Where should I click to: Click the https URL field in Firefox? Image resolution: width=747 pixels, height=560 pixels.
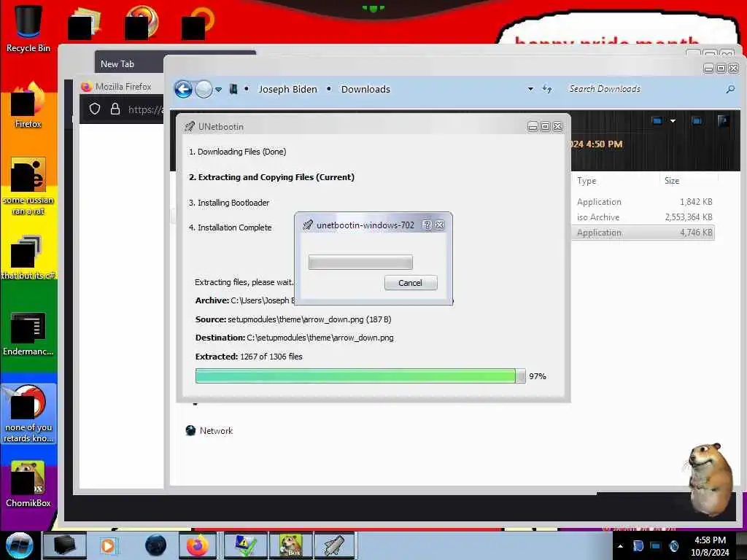pyautogui.click(x=145, y=109)
